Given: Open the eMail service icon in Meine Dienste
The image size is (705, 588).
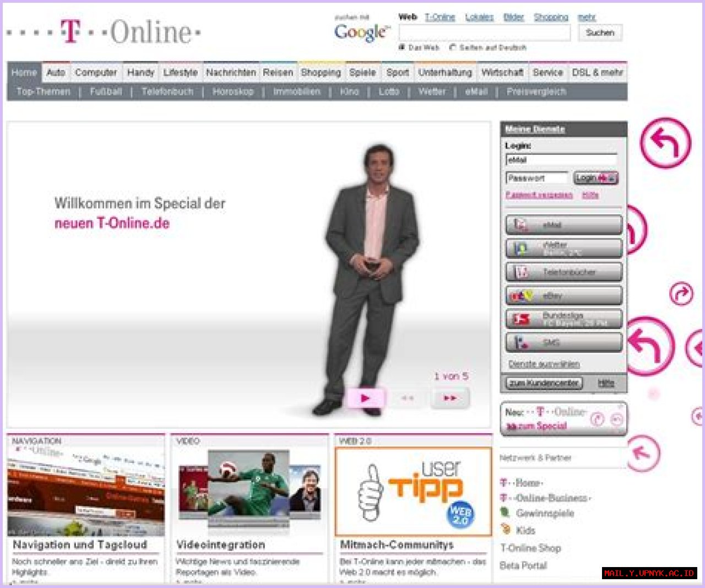Looking at the screenshot, I should click(x=562, y=224).
